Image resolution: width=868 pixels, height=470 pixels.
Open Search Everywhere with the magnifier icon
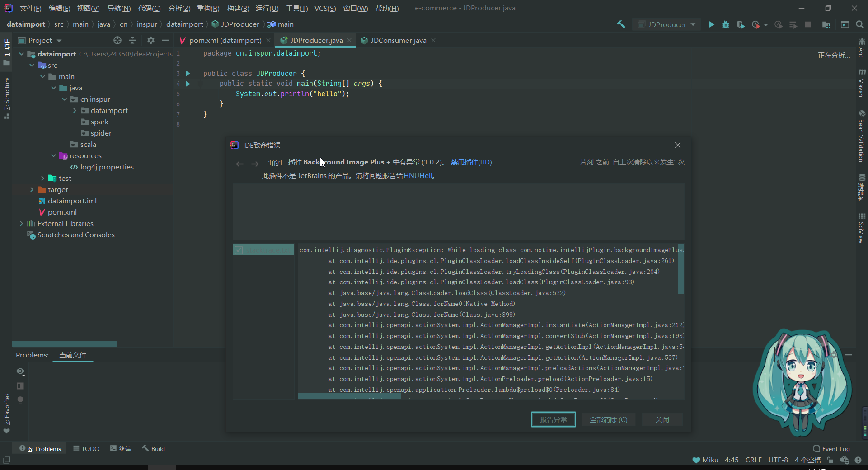click(x=860, y=24)
